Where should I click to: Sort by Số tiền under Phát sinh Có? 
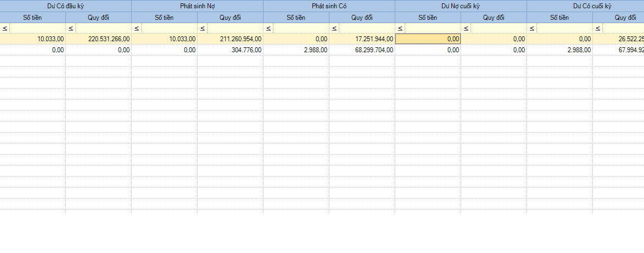(296, 17)
